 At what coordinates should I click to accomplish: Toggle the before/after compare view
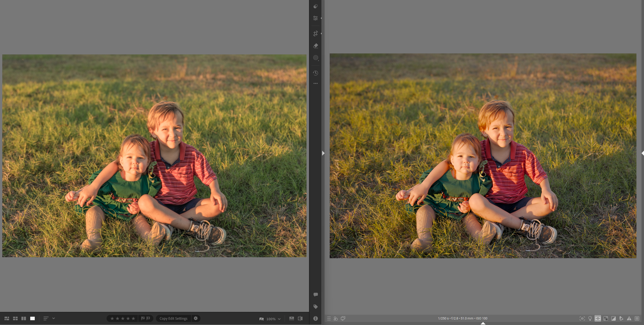click(300, 318)
